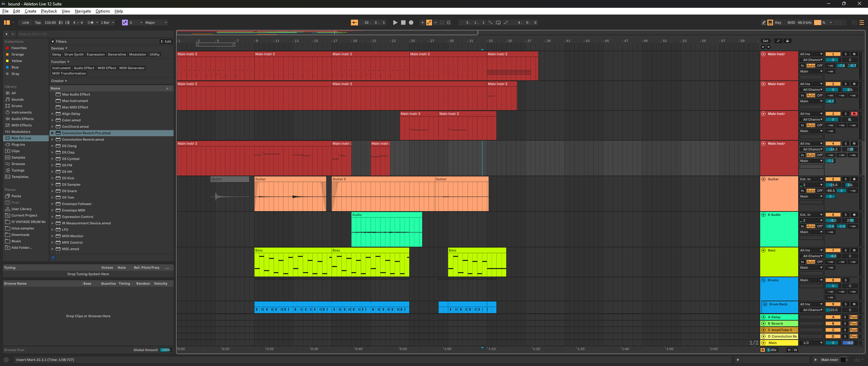This screenshot has height=366, width=868.
Task: Open the scale Major dropdown
Action: 156,23
